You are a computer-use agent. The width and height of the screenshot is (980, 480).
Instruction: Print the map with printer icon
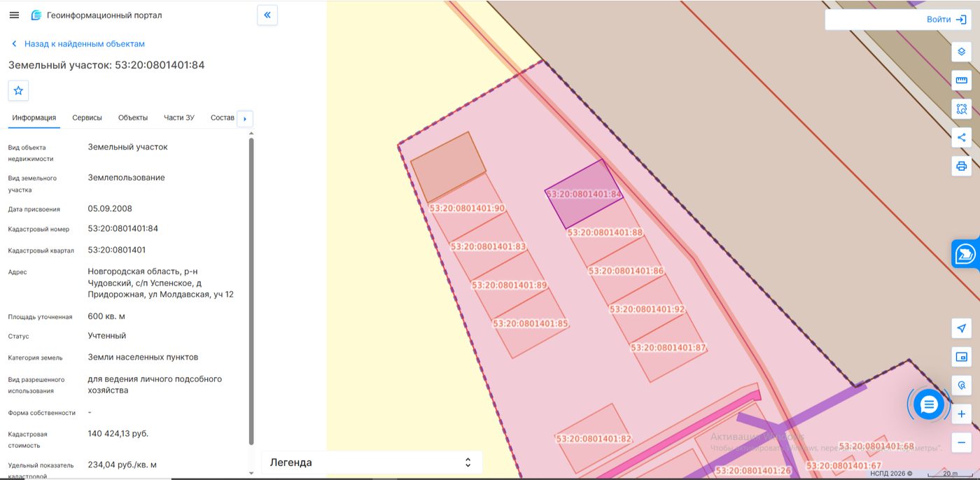pos(962,166)
